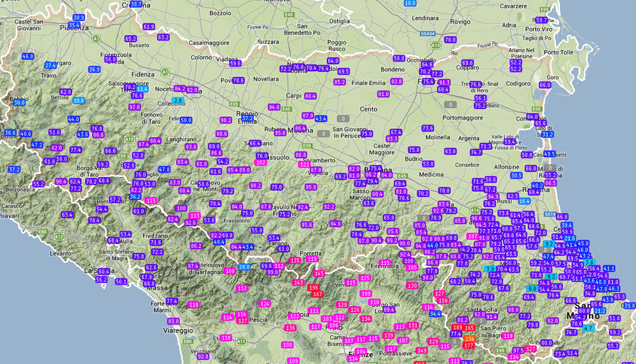Click the orange 236 rainfall marker
This screenshot has height=364, width=636.
click(x=469, y=339)
